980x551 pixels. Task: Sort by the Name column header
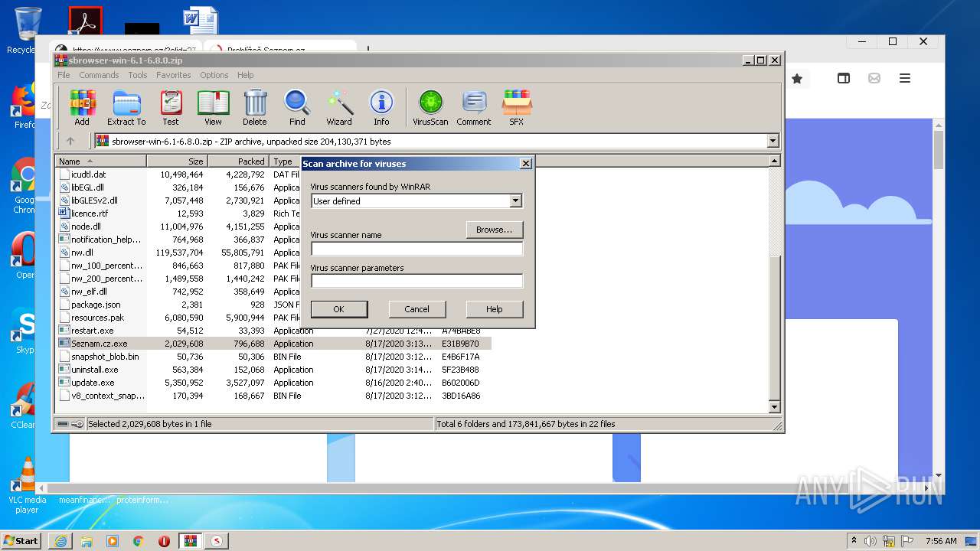coord(100,161)
